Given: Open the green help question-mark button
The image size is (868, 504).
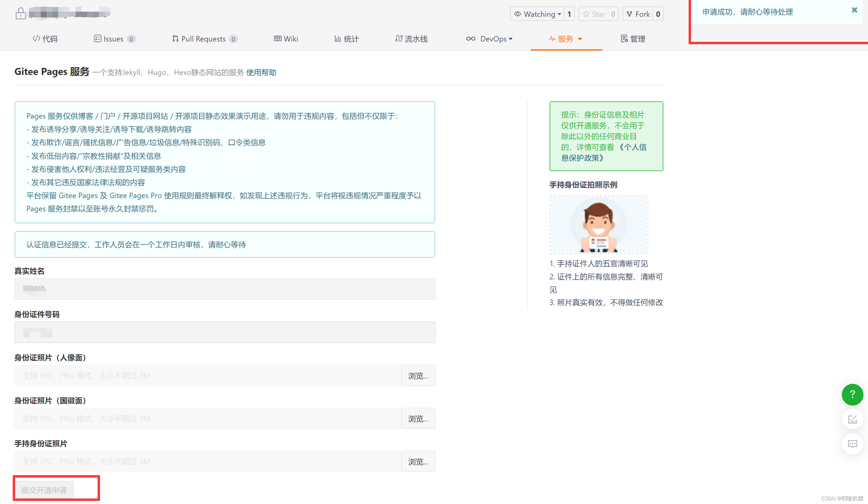Looking at the screenshot, I should [852, 394].
